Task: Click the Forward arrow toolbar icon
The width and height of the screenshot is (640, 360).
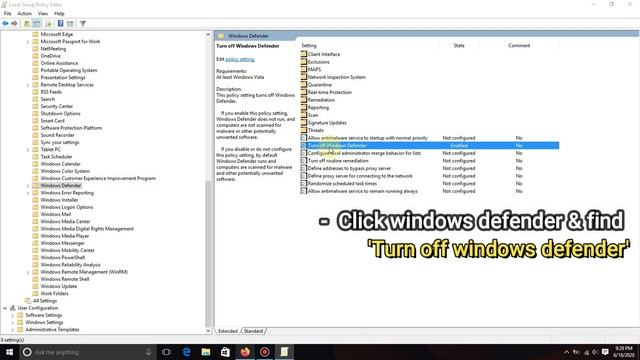Action: coord(15,24)
